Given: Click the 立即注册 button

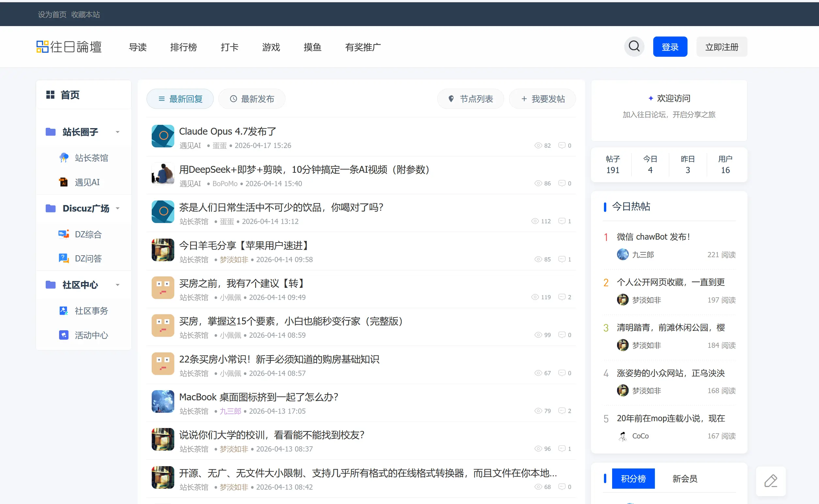Looking at the screenshot, I should click(721, 47).
